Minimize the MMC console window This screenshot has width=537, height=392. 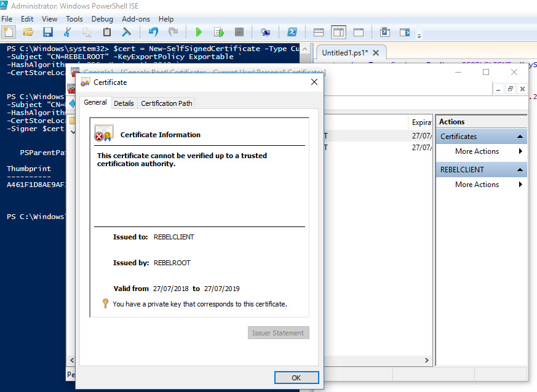coord(458,72)
